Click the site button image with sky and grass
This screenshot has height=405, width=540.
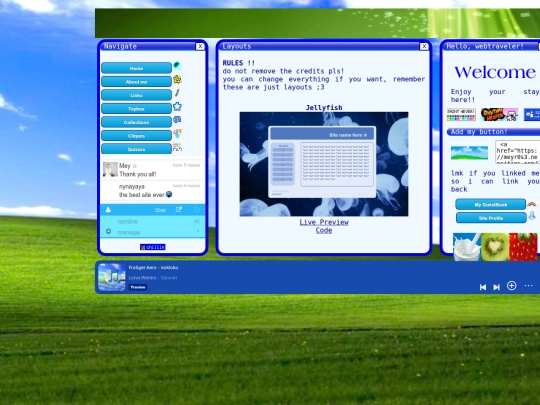pos(469,153)
